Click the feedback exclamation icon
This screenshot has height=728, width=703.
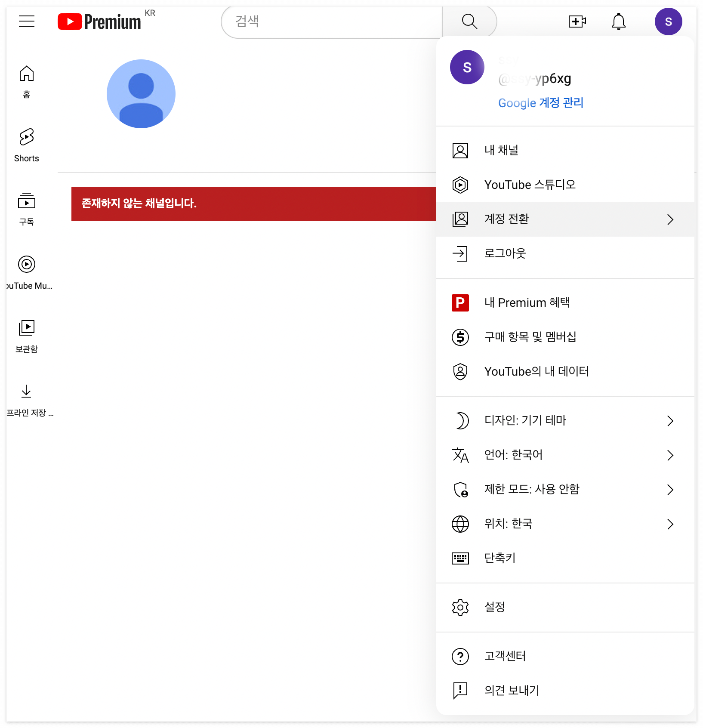[460, 691]
